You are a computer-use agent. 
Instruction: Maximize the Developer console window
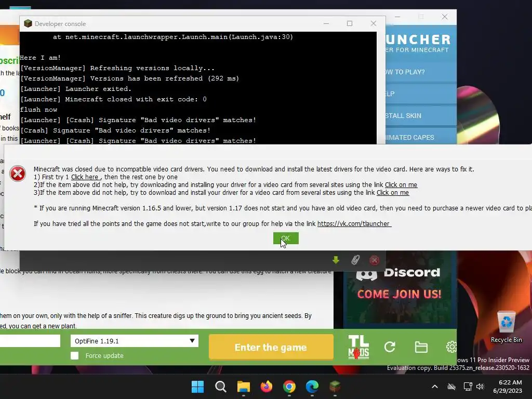(350, 23)
